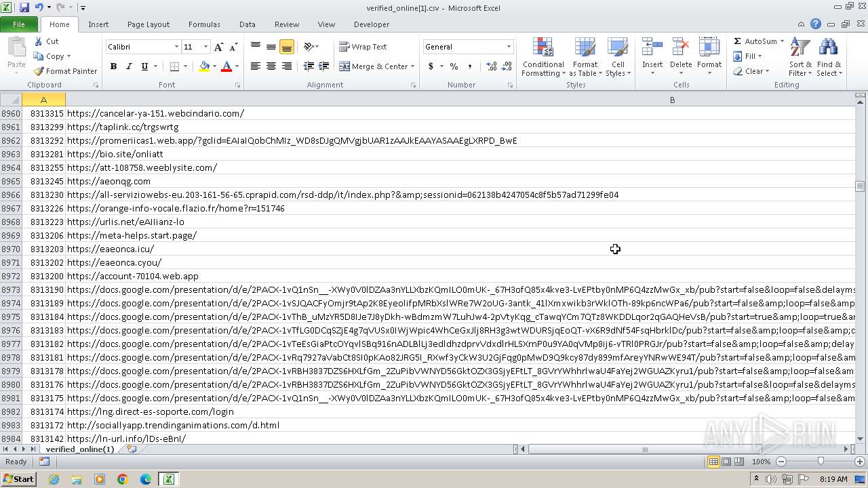The width and height of the screenshot is (868, 488).
Task: Click the Copy button
Action: tap(49, 56)
